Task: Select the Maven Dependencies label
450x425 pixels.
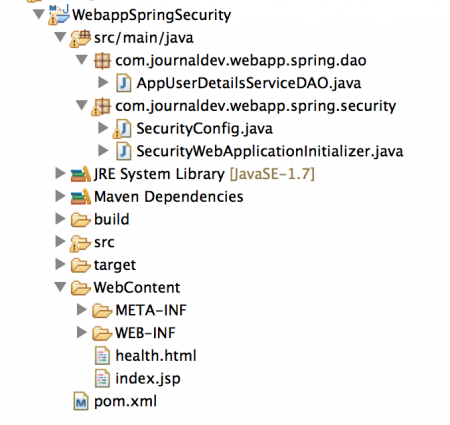Action: 169,197
